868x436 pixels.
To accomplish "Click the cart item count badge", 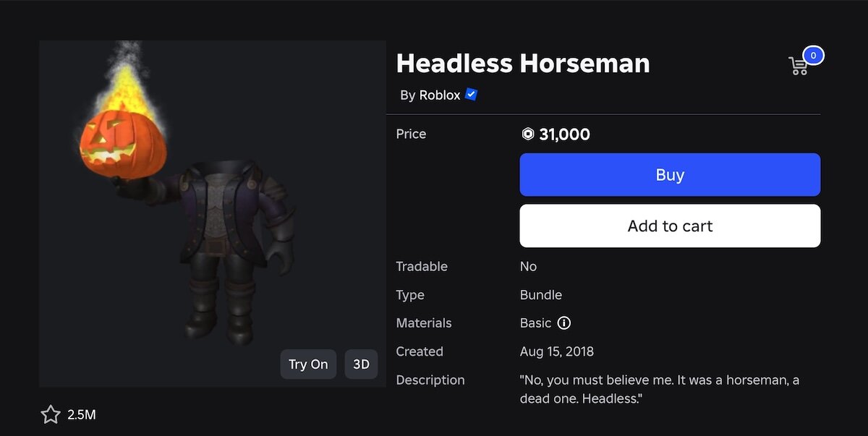I will click(814, 55).
